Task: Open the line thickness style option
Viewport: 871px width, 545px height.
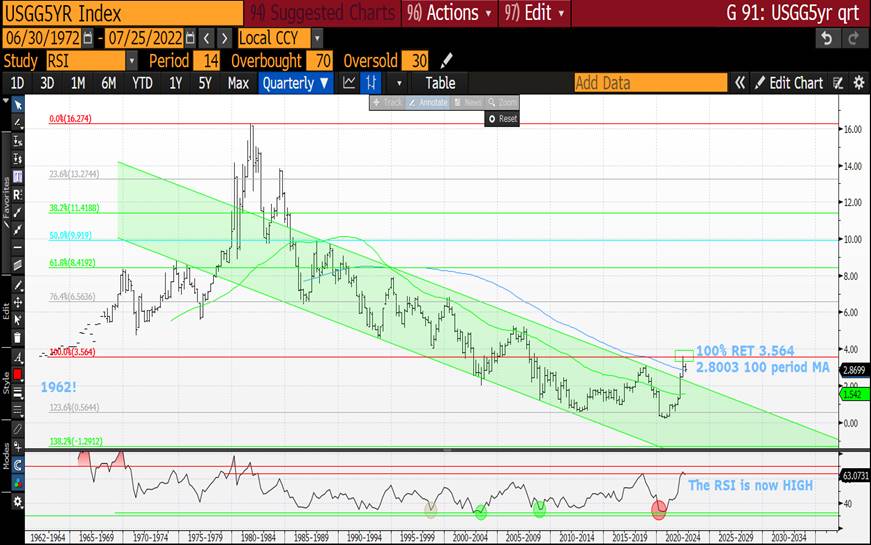Action: pyautogui.click(x=18, y=393)
